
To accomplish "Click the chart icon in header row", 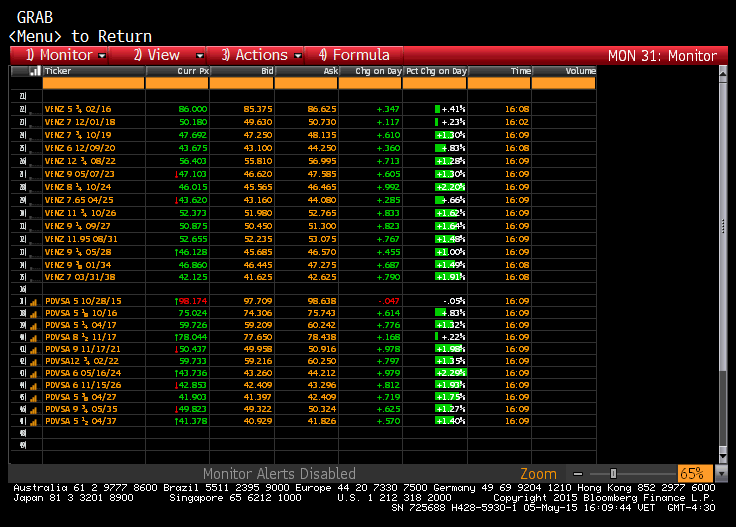I will point(34,71).
